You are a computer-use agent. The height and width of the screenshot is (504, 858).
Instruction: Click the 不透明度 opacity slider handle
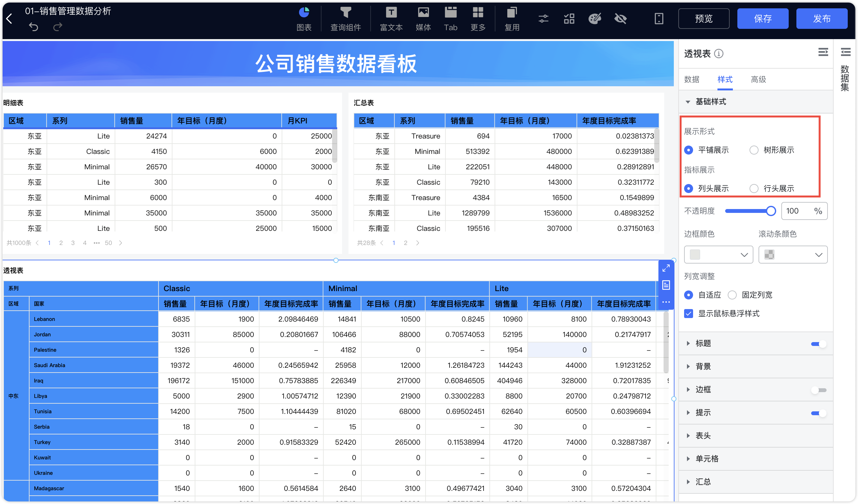(771, 211)
